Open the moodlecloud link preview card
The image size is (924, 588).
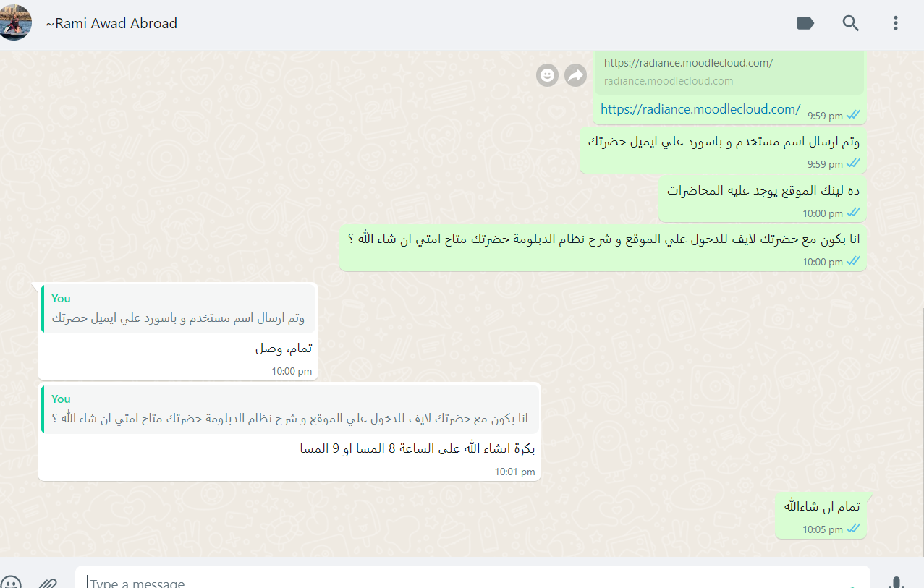click(729, 72)
